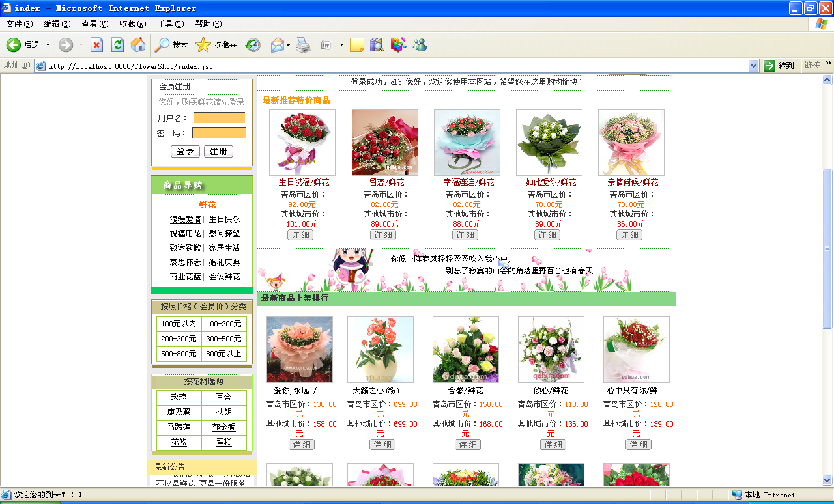Click the 密码 password input field

(x=219, y=133)
